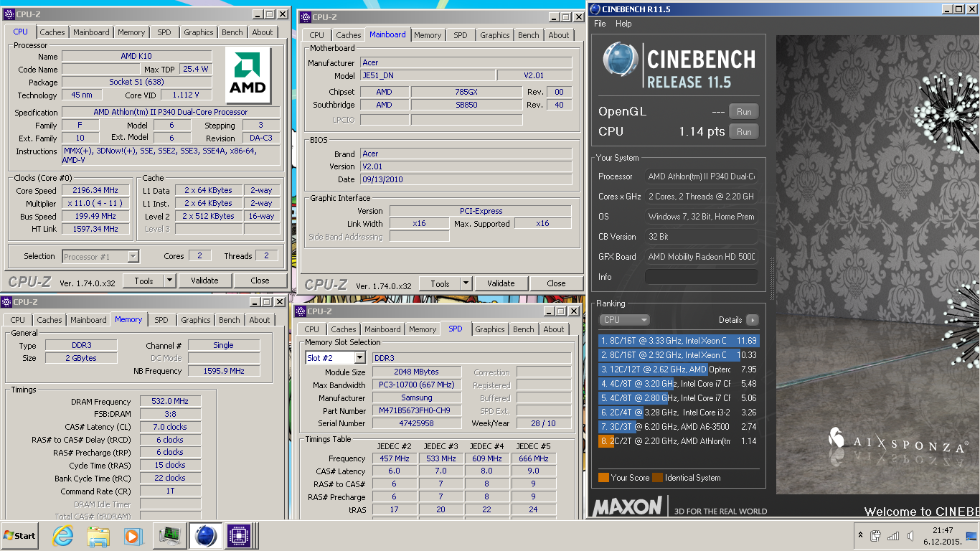Open the SPD tab in the Memory window

tap(161, 320)
